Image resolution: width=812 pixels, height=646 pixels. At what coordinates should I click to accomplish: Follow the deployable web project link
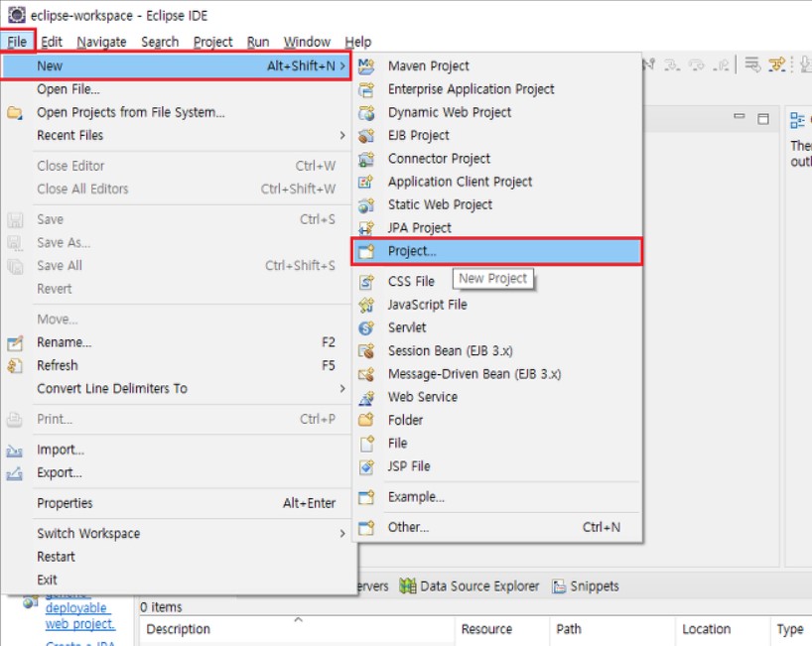79,616
